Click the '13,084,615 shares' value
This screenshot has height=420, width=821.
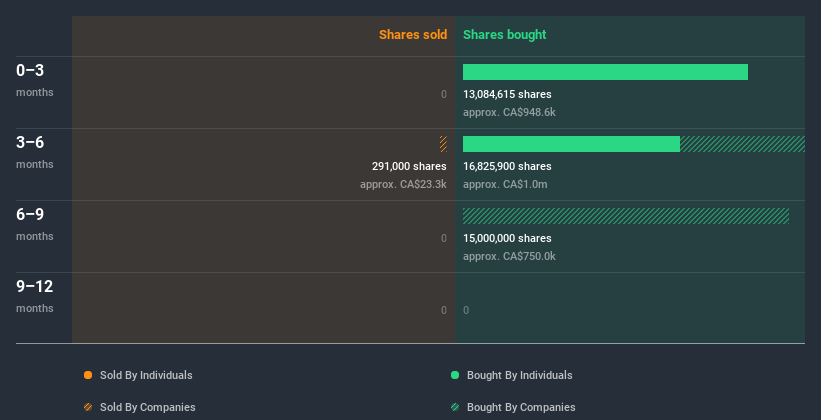click(x=507, y=94)
